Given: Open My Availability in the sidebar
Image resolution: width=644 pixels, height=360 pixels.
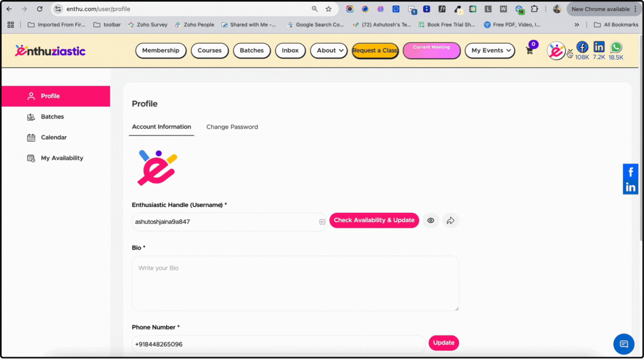Looking at the screenshot, I should click(62, 158).
